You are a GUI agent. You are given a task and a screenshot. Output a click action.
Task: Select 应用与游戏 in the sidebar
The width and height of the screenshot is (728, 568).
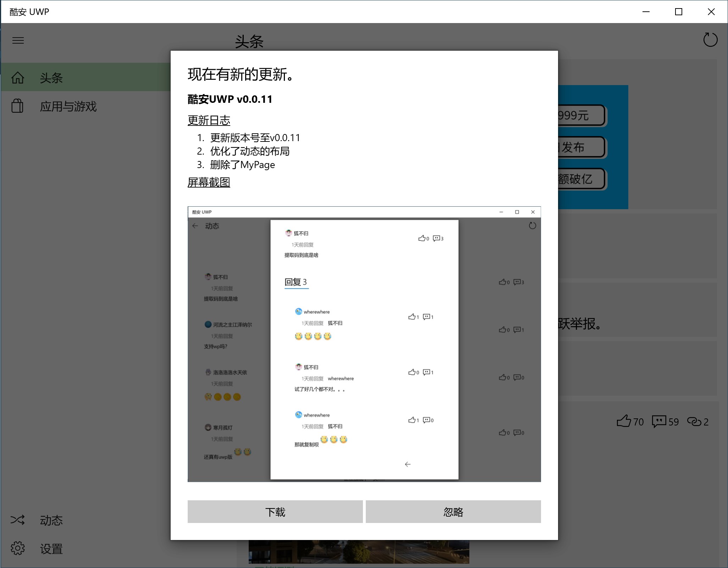68,106
